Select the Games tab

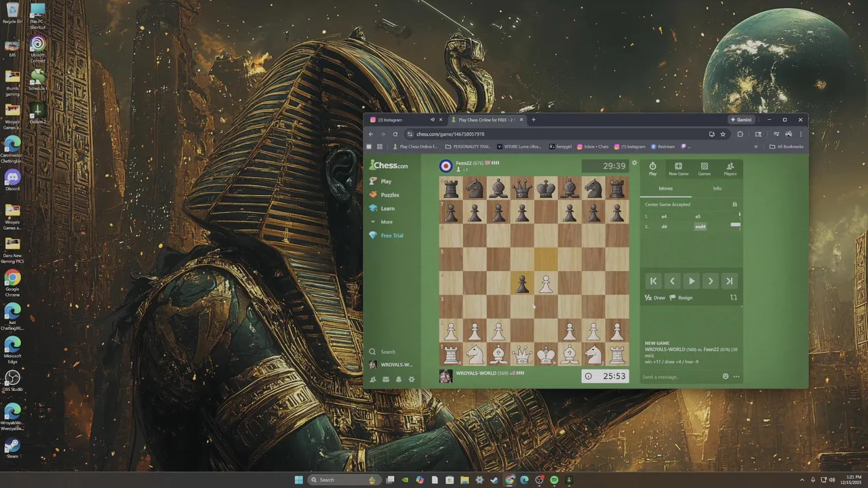point(705,169)
